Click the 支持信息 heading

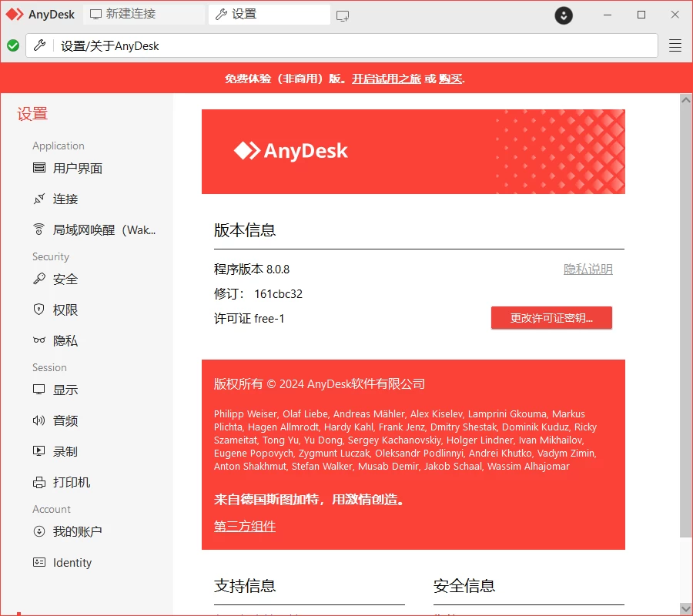pyautogui.click(x=245, y=586)
